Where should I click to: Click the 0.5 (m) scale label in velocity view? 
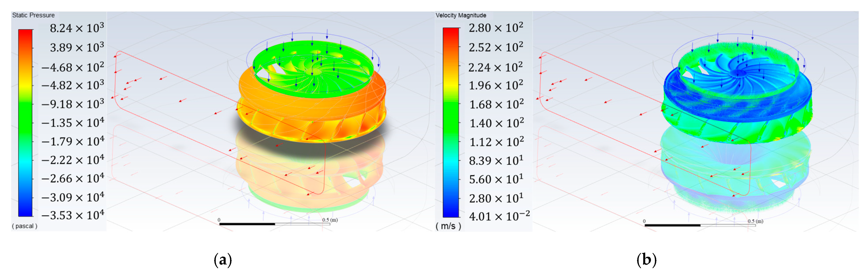point(755,221)
